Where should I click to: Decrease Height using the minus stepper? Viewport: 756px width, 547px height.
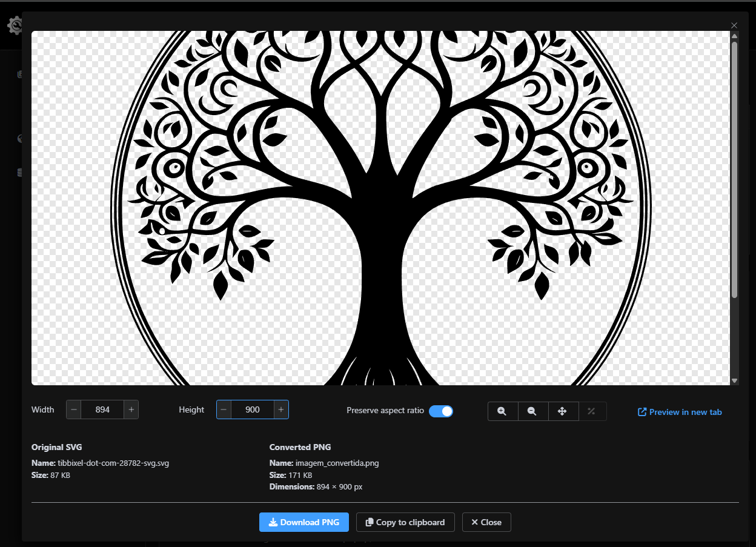tap(224, 409)
